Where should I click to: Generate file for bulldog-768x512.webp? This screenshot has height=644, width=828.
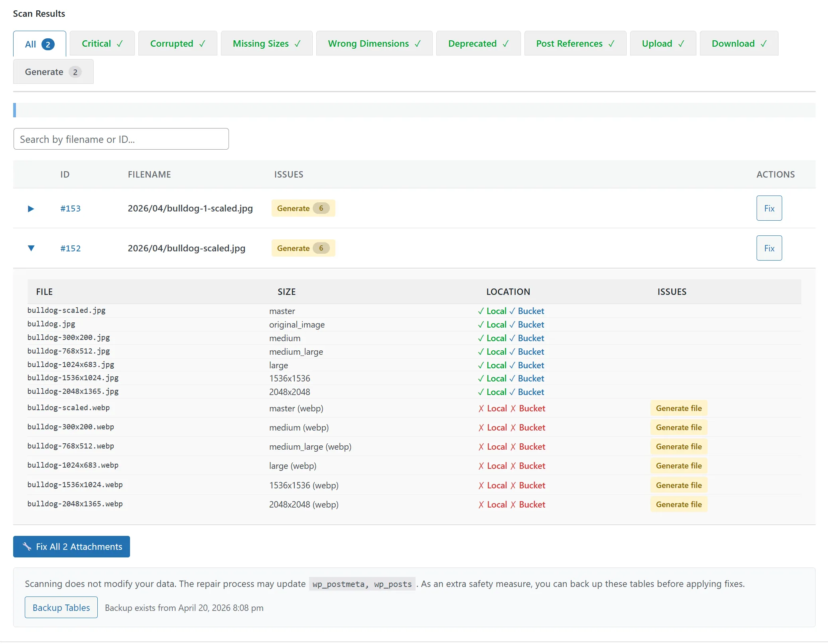tap(678, 446)
